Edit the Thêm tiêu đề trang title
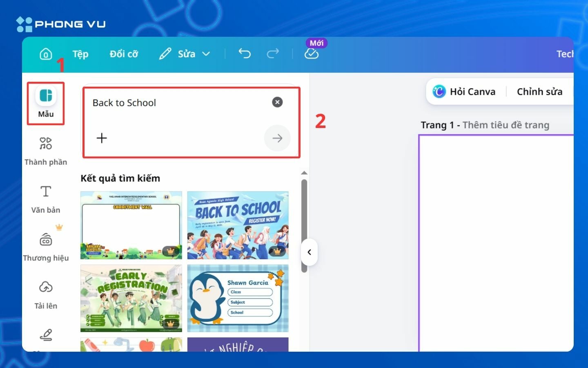 (x=506, y=125)
